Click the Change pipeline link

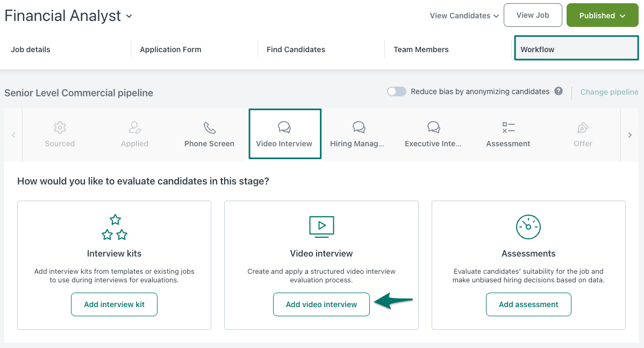609,92
